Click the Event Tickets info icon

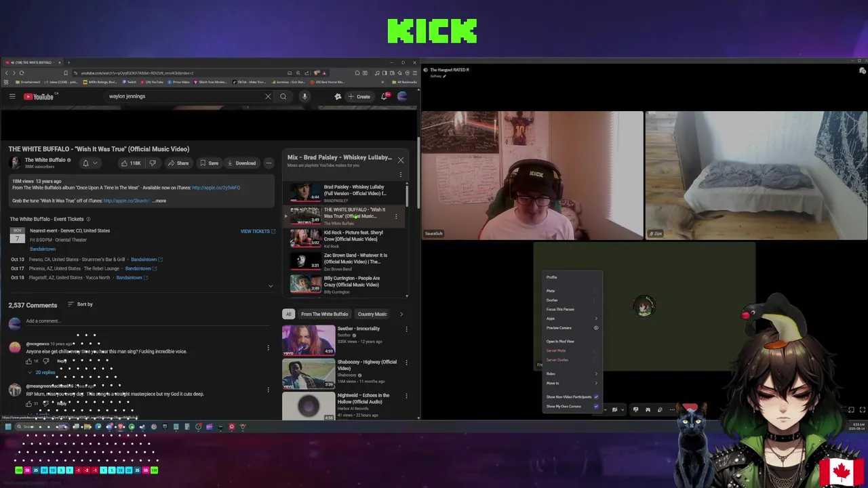[x=88, y=219]
